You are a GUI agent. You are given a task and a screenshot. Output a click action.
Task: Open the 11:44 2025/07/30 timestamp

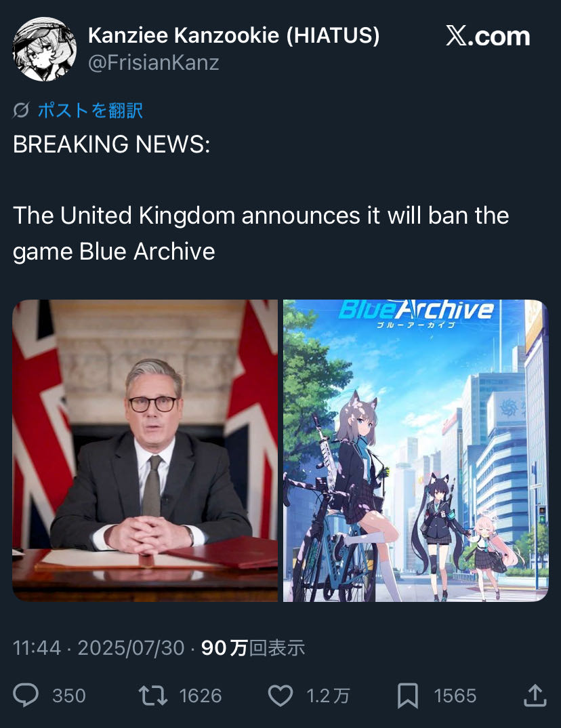[x=98, y=648]
